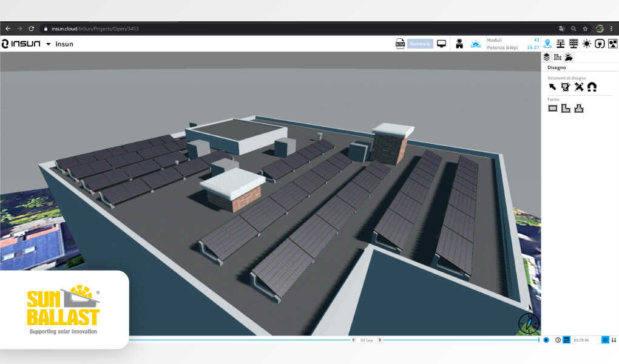Go to previous date on timeline
Image resolution: width=619 pixels, height=364 pixels.
(x=353, y=340)
